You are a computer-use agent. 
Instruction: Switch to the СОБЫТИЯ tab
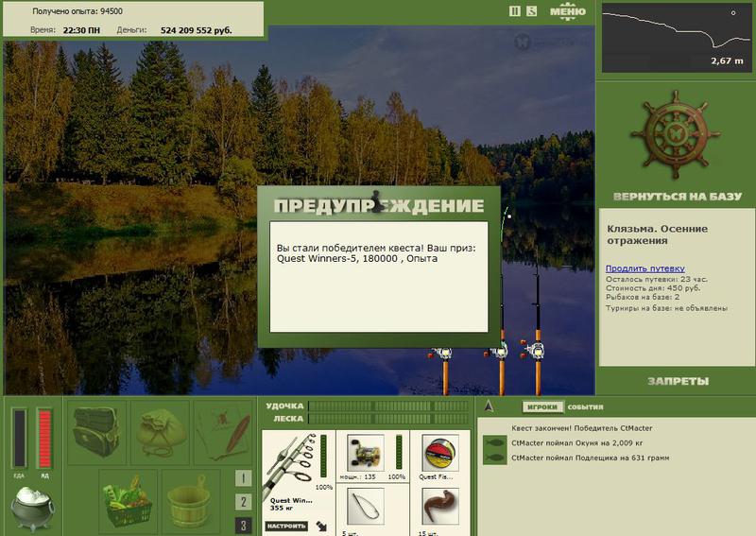(x=585, y=406)
